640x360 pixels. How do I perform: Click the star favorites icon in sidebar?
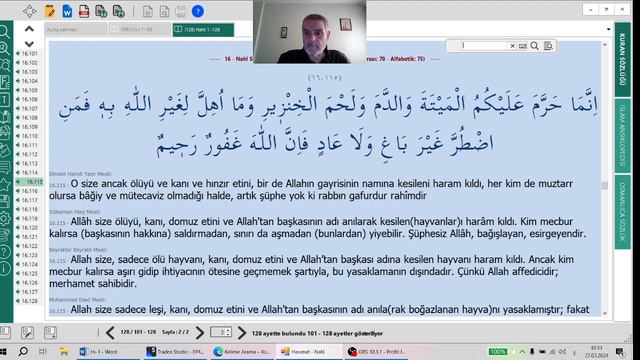point(5,184)
